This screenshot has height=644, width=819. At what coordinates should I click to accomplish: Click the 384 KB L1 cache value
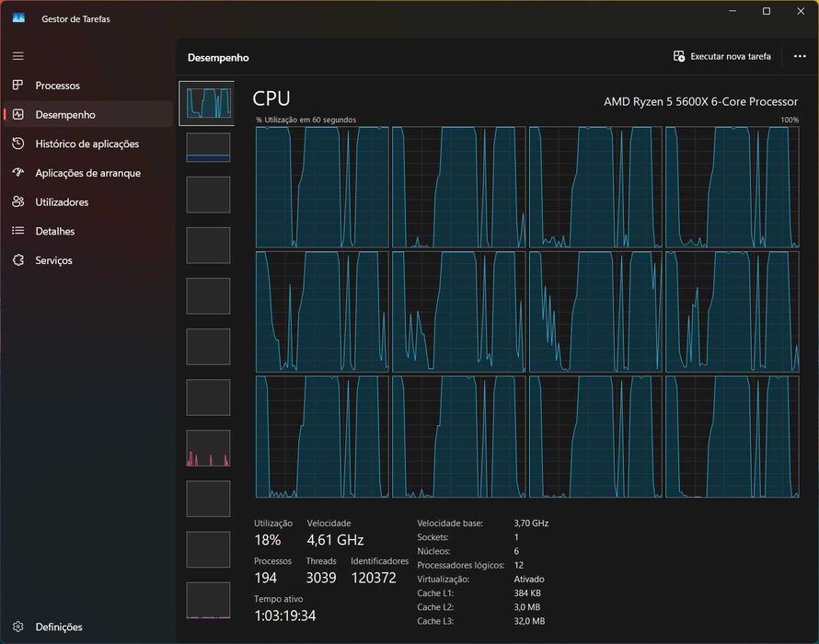pos(527,593)
